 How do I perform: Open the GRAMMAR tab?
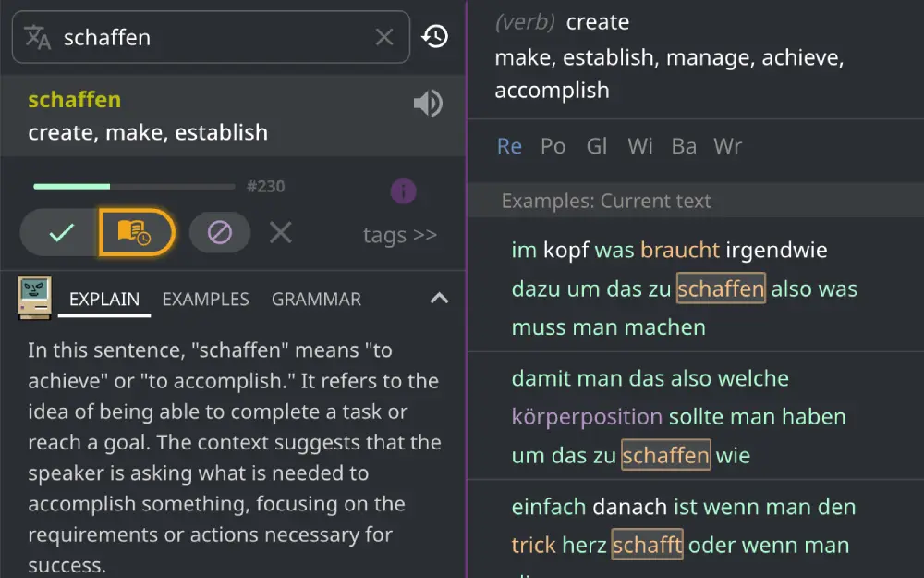(316, 299)
